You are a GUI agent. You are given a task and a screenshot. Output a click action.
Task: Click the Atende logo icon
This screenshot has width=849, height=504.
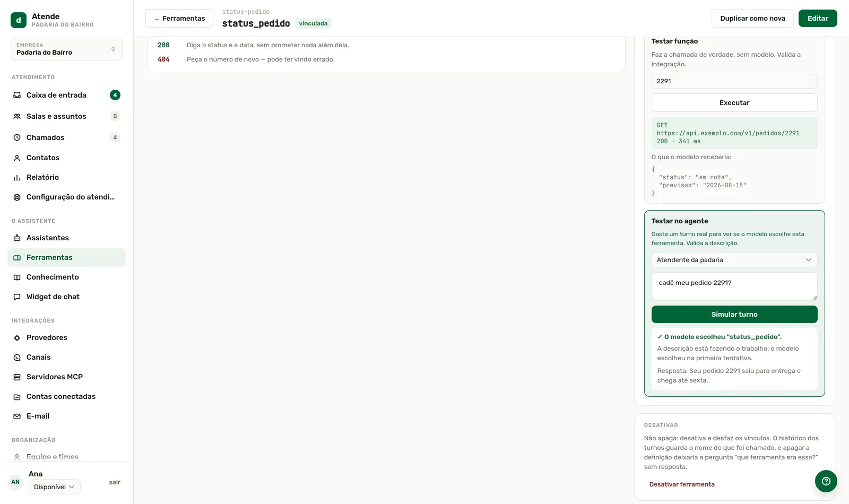coord(19,20)
